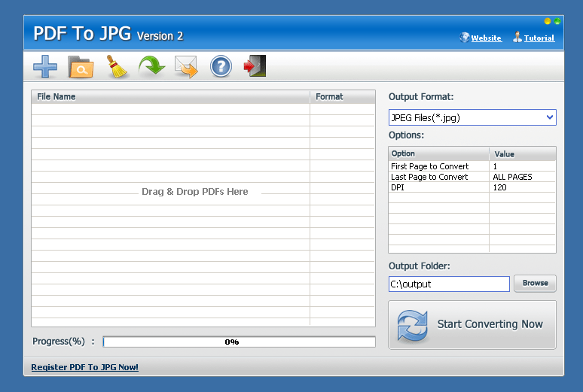Click the Output Folder path field
This screenshot has width=583, height=392.
coord(449,284)
